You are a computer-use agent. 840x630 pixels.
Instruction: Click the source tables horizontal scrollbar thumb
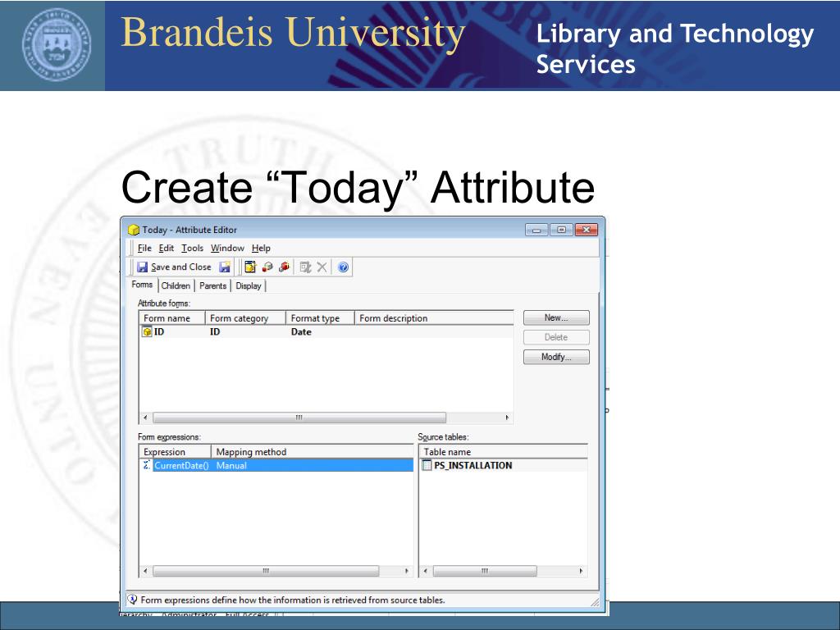(x=484, y=571)
